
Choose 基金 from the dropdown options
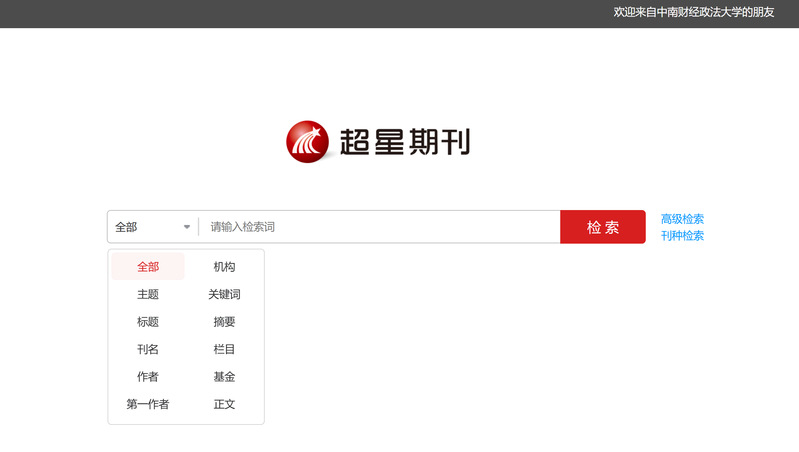224,377
